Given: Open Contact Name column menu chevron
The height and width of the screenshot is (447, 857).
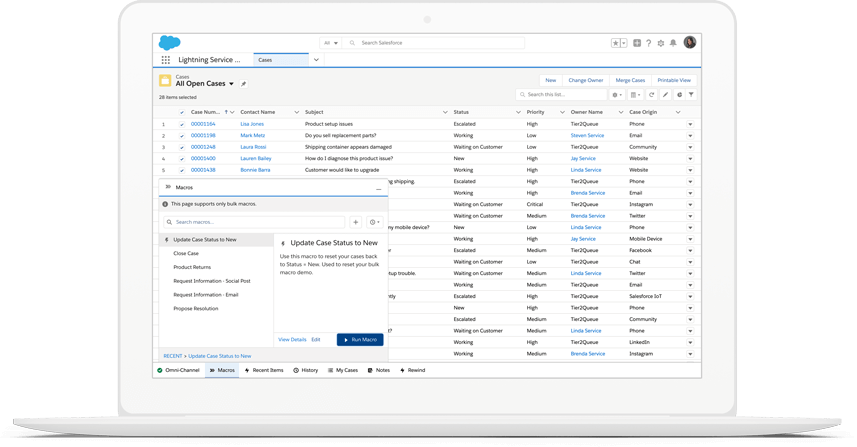Looking at the screenshot, I should point(297,113).
